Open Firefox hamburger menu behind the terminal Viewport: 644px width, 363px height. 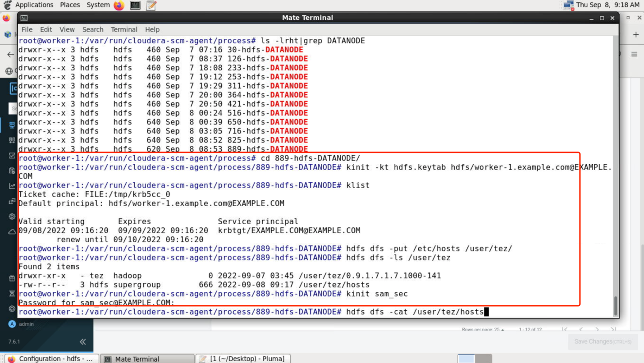(x=634, y=54)
